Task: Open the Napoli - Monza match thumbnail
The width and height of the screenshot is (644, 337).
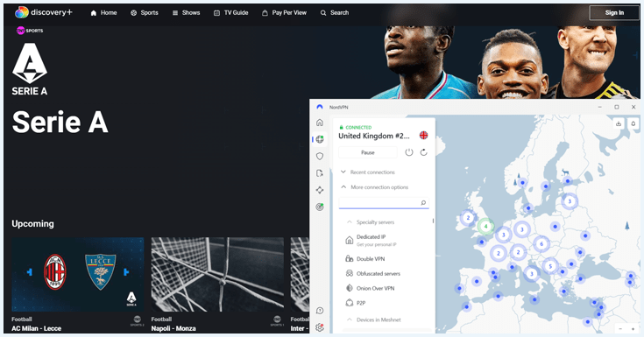Action: point(217,274)
